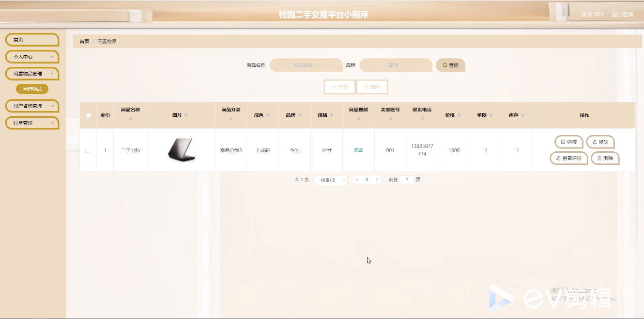Click the plus icon on the 新增 button

[x=333, y=87]
